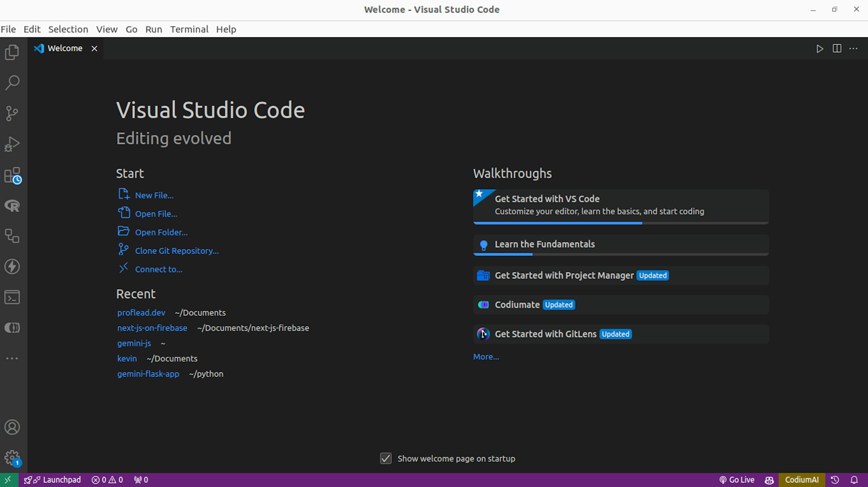
Task: Open the R extension sidebar icon
Action: coord(12,206)
